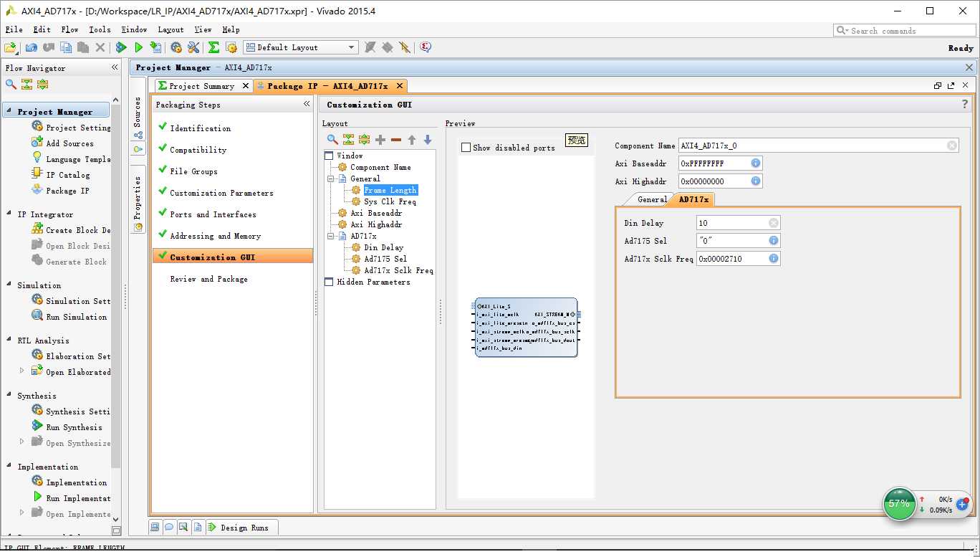Select Hidden Parameters in Layout tree
The width and height of the screenshot is (980, 557).
click(373, 282)
